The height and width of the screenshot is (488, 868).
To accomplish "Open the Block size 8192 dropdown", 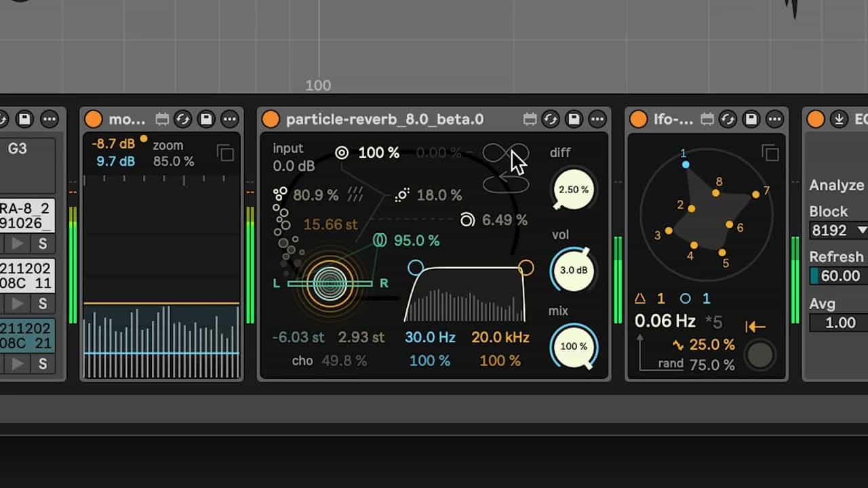I will click(x=840, y=230).
